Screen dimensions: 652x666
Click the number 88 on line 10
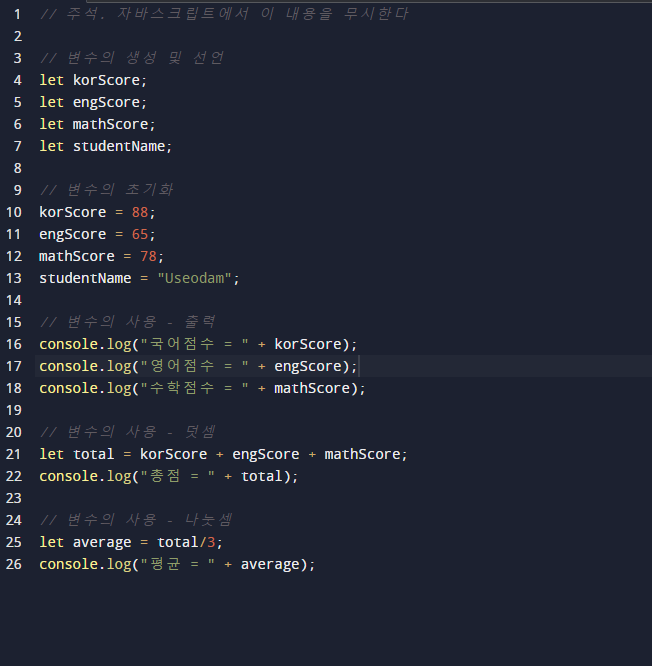[140, 212]
